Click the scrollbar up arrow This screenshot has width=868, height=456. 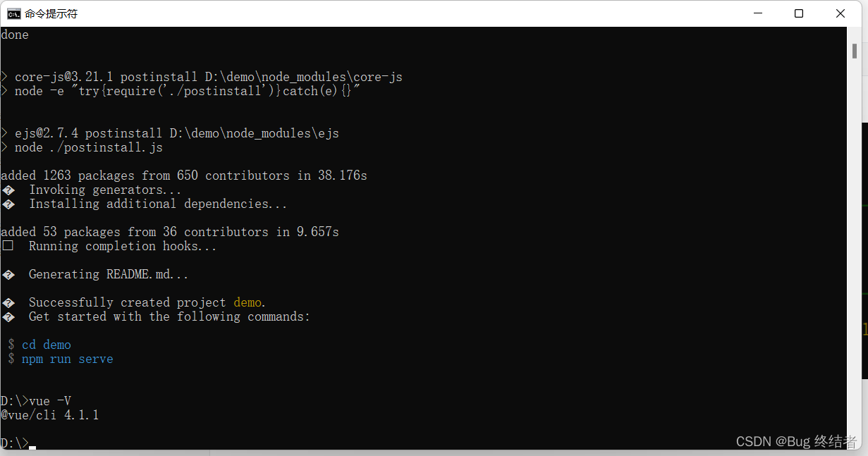tap(852, 32)
